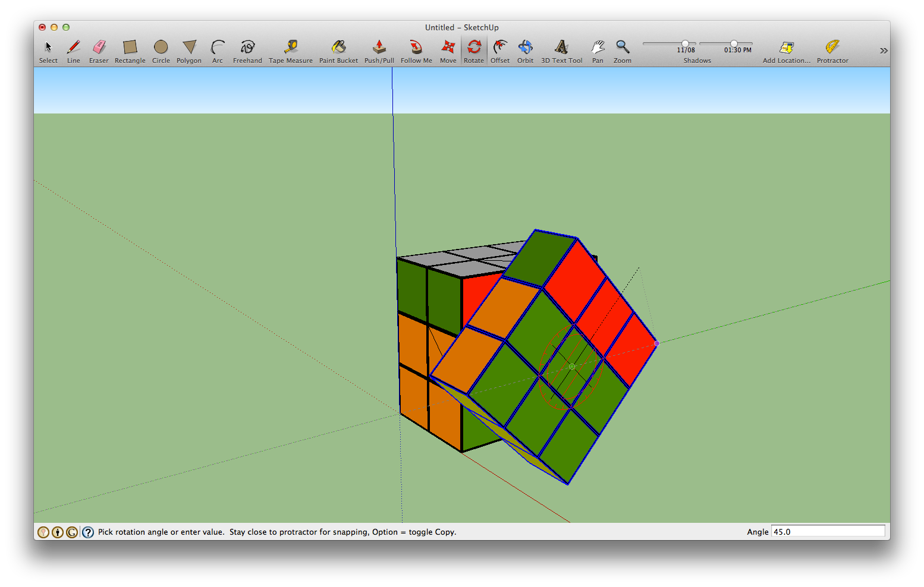Activate the Eraser tool
This screenshot has height=587, width=924.
99,48
